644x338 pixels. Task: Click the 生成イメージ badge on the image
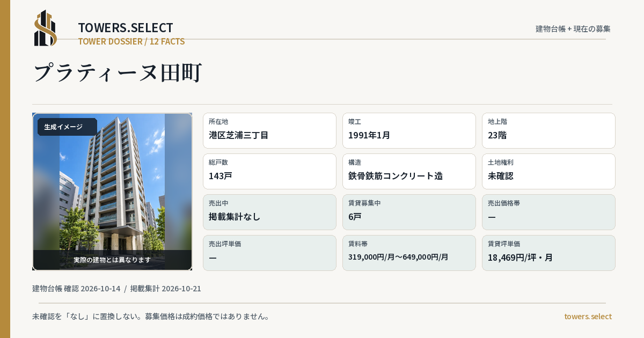(67, 127)
